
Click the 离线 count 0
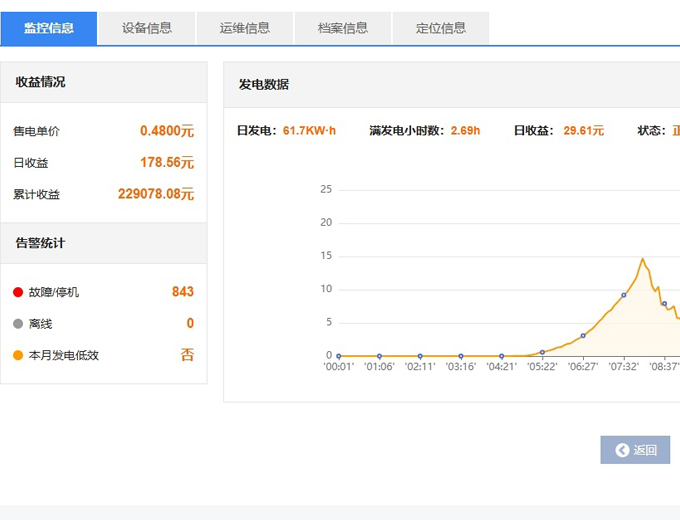tap(190, 323)
